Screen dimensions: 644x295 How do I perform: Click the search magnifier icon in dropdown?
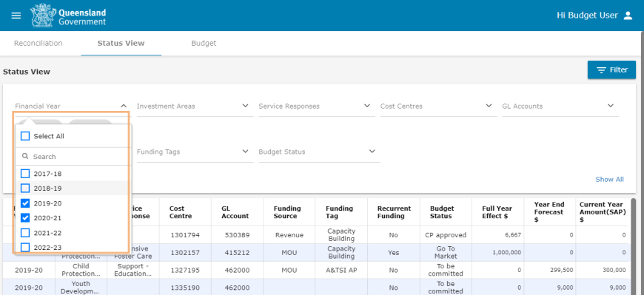[25, 156]
